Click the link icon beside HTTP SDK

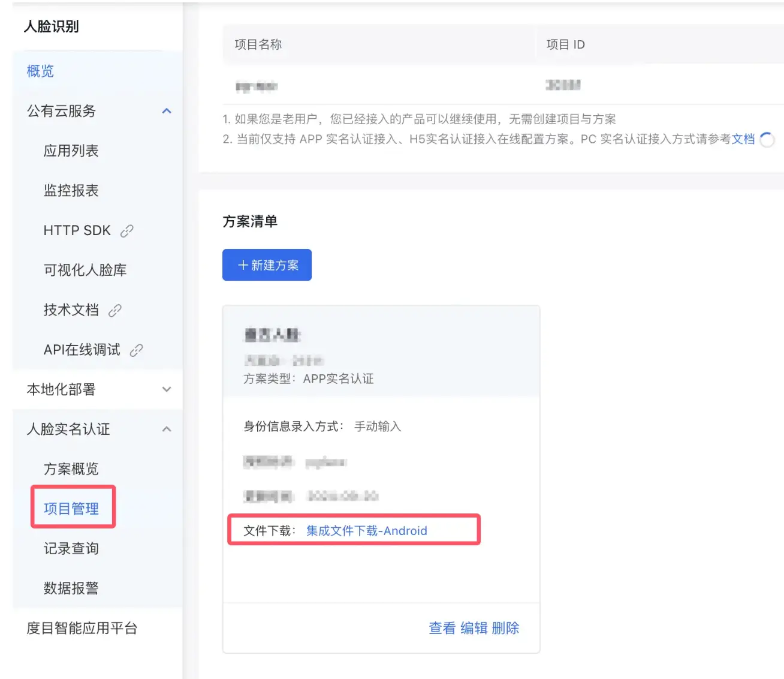tap(126, 231)
